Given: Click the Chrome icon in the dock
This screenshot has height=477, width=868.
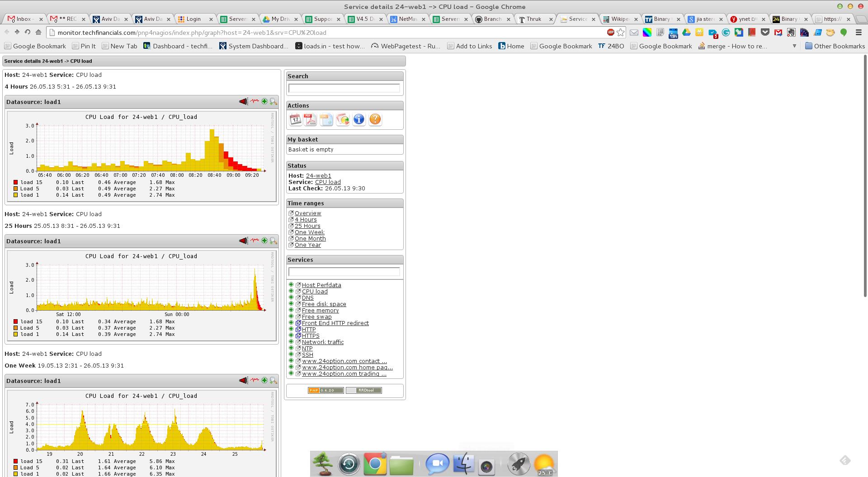Looking at the screenshot, I should pyautogui.click(x=375, y=464).
